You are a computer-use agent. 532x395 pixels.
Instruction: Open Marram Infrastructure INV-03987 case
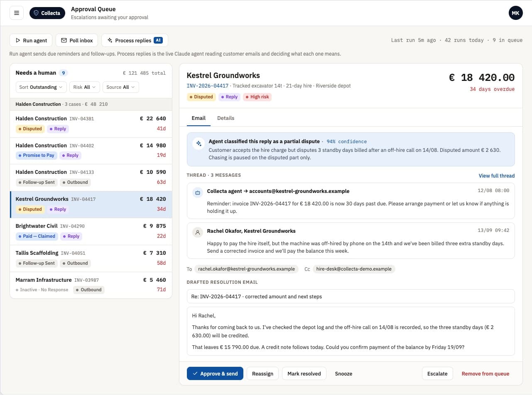91,285
